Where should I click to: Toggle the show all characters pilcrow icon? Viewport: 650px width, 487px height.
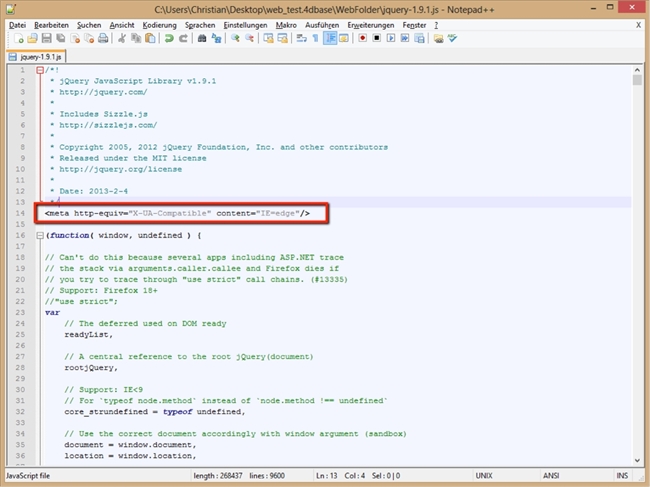pos(314,38)
